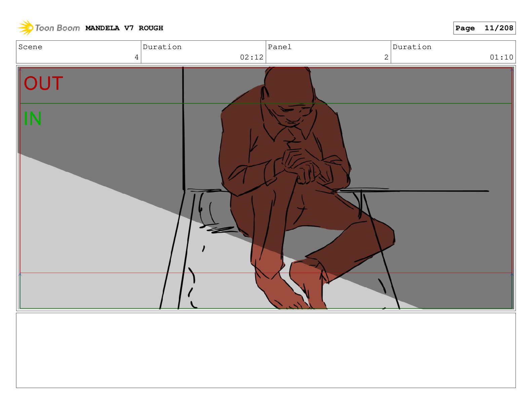532x412 pixels.
Task: Click the red OUT camera label
Action: pos(43,83)
